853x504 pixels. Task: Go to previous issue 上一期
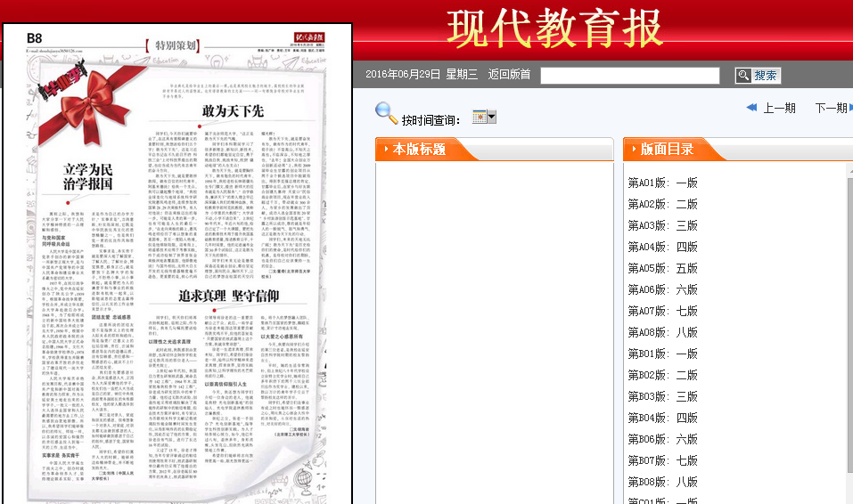tap(779, 108)
